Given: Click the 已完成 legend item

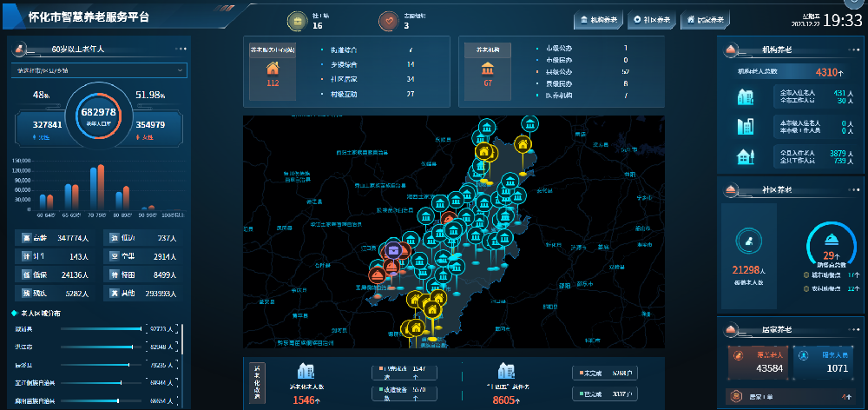Looking at the screenshot, I should point(591,393).
